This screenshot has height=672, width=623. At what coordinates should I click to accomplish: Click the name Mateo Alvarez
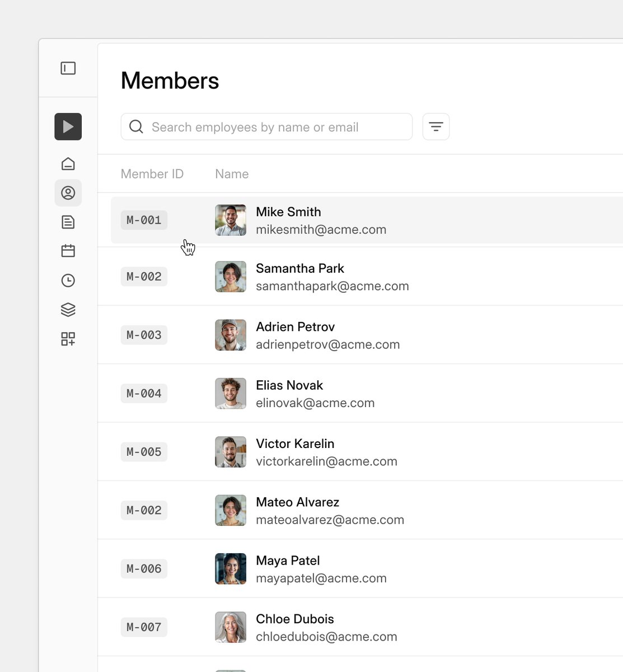point(298,502)
